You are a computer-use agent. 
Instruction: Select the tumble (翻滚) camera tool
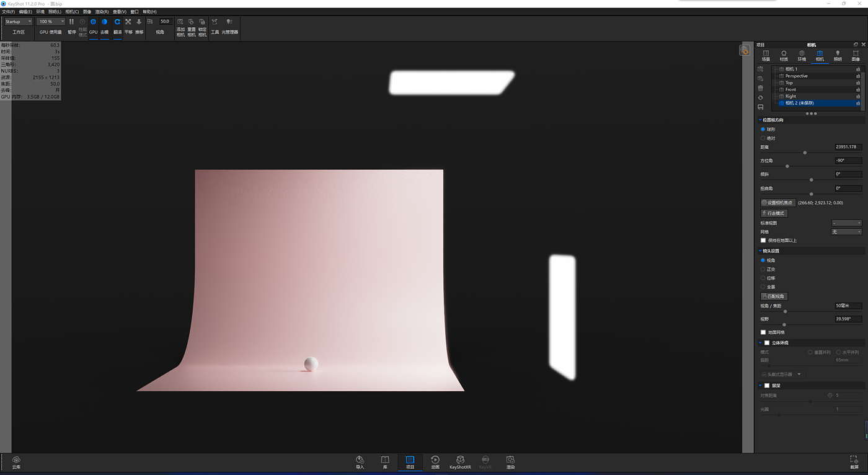(x=117, y=25)
